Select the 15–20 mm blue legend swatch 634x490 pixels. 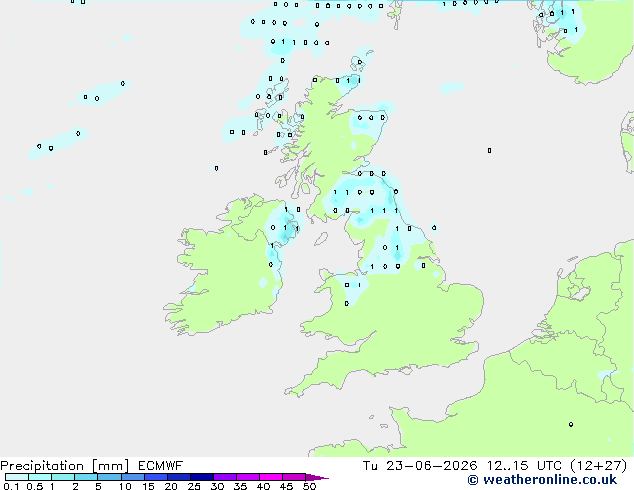[x=156, y=477]
